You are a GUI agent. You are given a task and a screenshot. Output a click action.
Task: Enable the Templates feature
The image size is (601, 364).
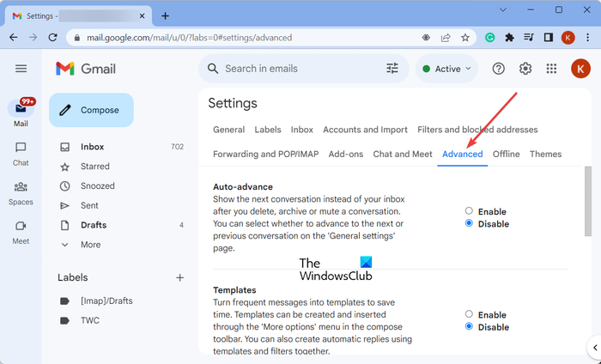click(469, 314)
